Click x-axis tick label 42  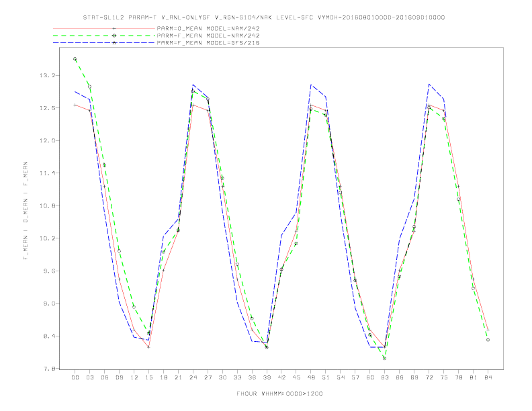[281, 377]
